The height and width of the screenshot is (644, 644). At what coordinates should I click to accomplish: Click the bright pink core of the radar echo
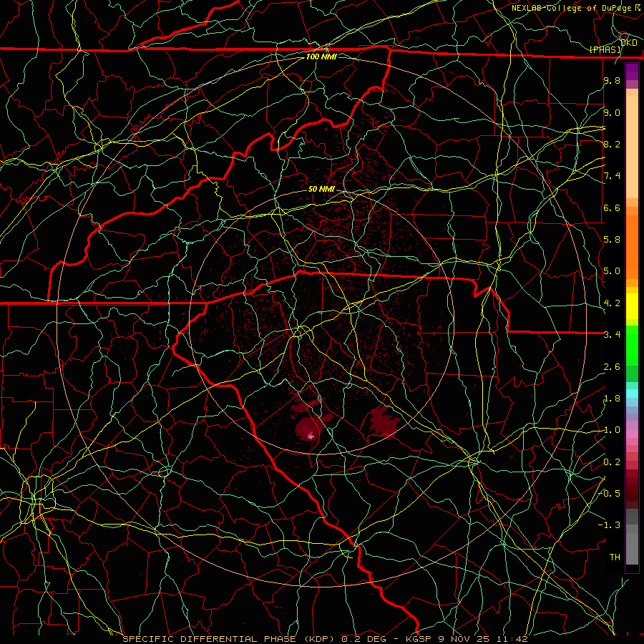tap(311, 436)
